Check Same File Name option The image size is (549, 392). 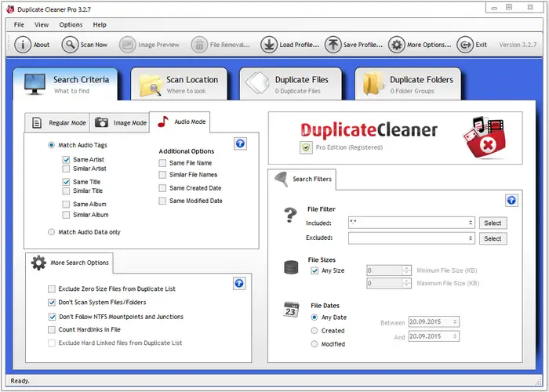click(162, 163)
